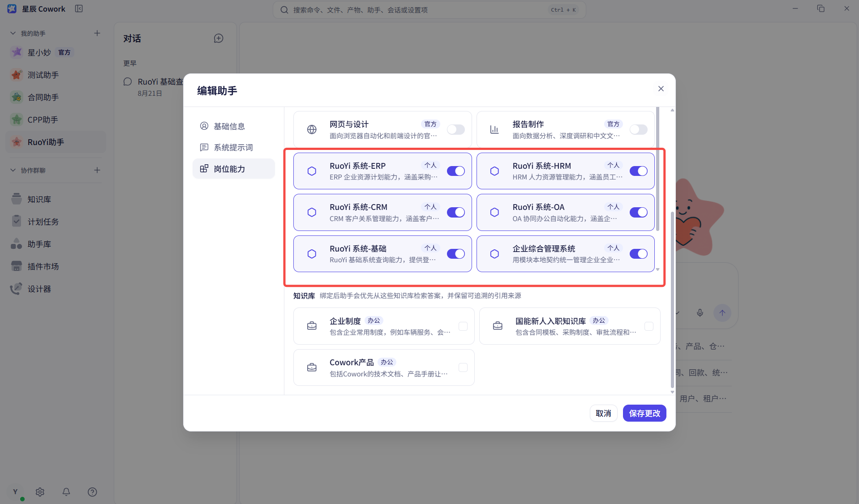Collapse the 协作群聊 section chevron
859x504 pixels.
pyautogui.click(x=13, y=170)
